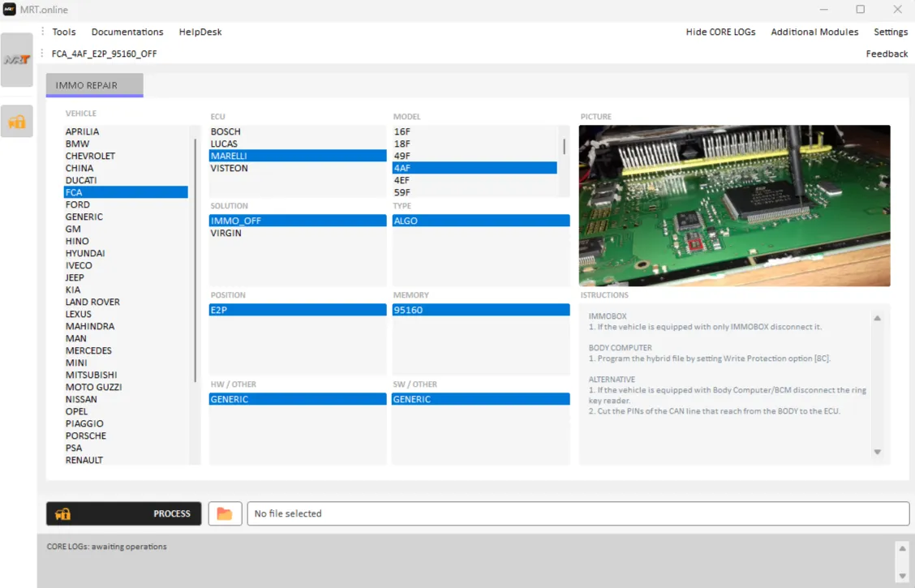Click the ECU board picture
Screen dimensions: 915x588
click(735, 205)
